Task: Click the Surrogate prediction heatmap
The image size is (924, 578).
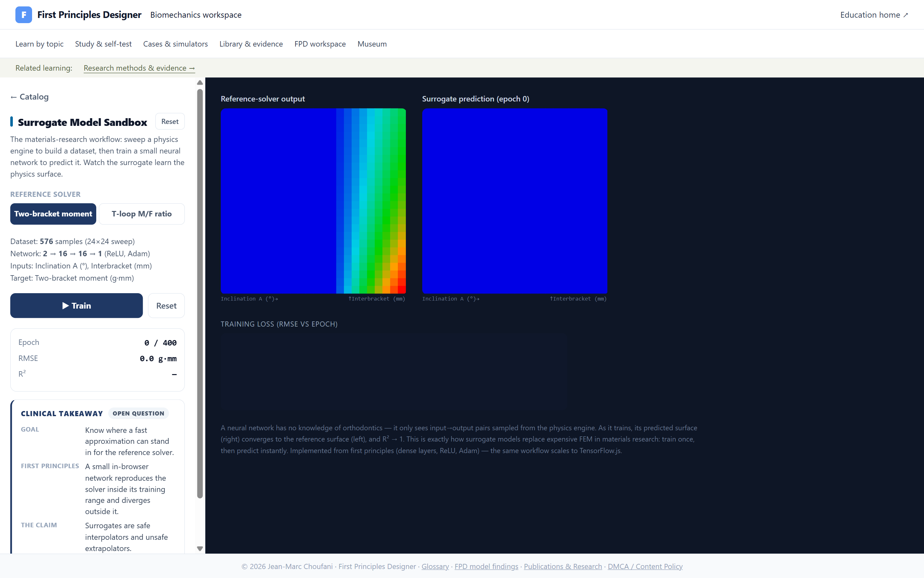Action: coord(515,201)
